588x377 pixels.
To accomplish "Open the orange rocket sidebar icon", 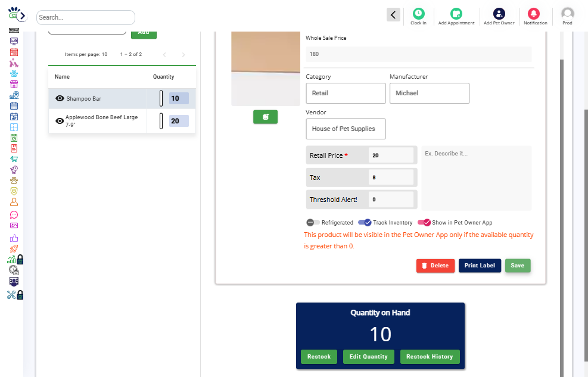I will coord(14,248).
